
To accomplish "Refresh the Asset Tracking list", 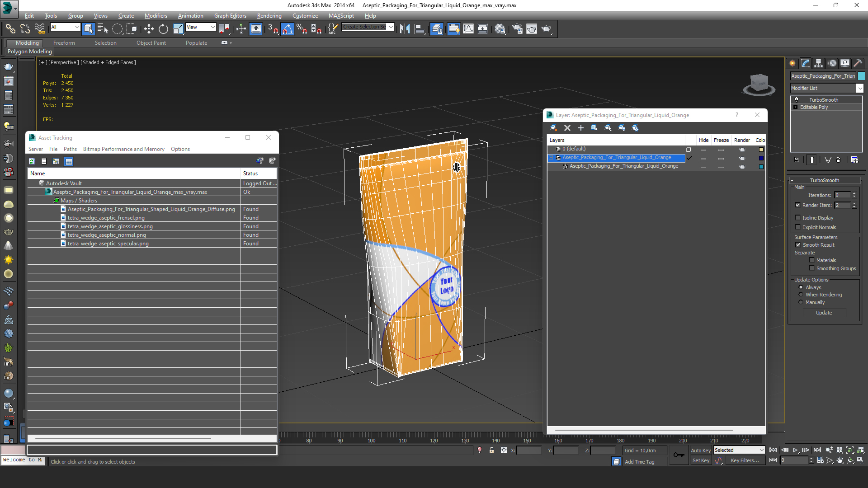I will (32, 161).
